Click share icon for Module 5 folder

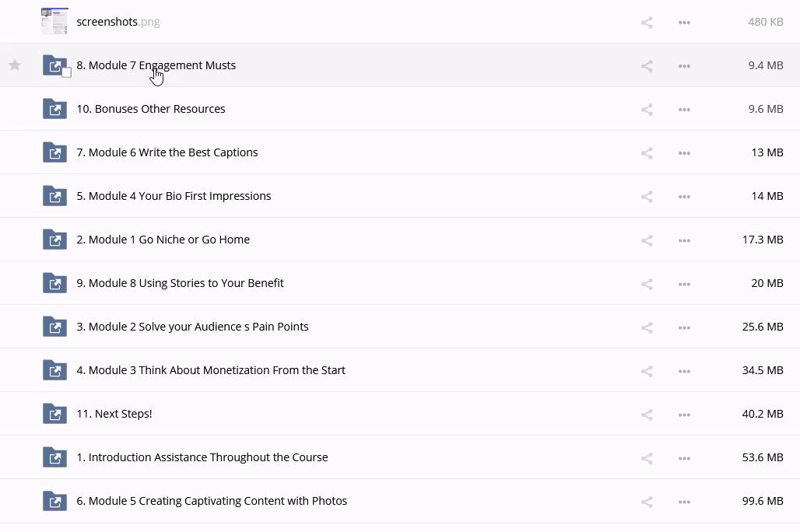[647, 502]
